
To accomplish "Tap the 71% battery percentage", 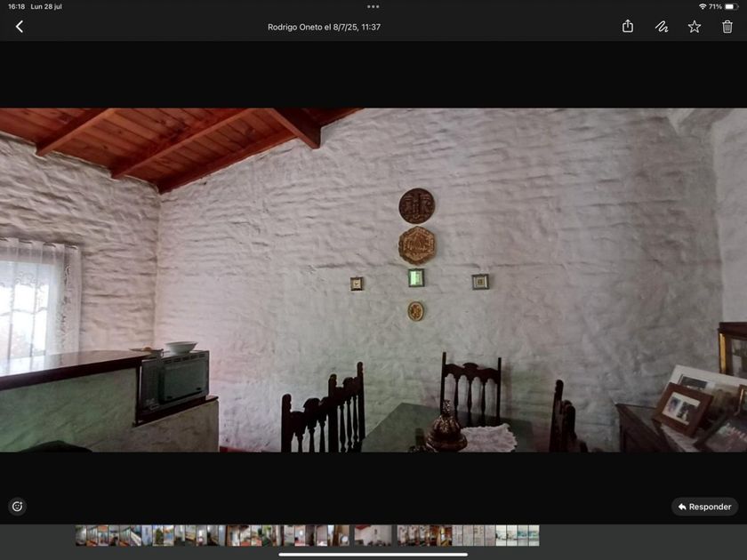I will (x=715, y=7).
